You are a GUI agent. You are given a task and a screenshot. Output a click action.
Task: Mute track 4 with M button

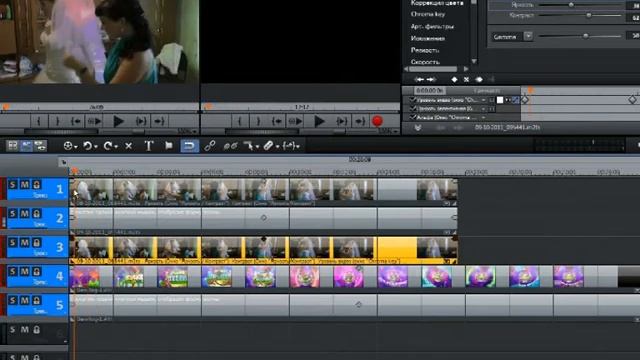[x=25, y=272]
